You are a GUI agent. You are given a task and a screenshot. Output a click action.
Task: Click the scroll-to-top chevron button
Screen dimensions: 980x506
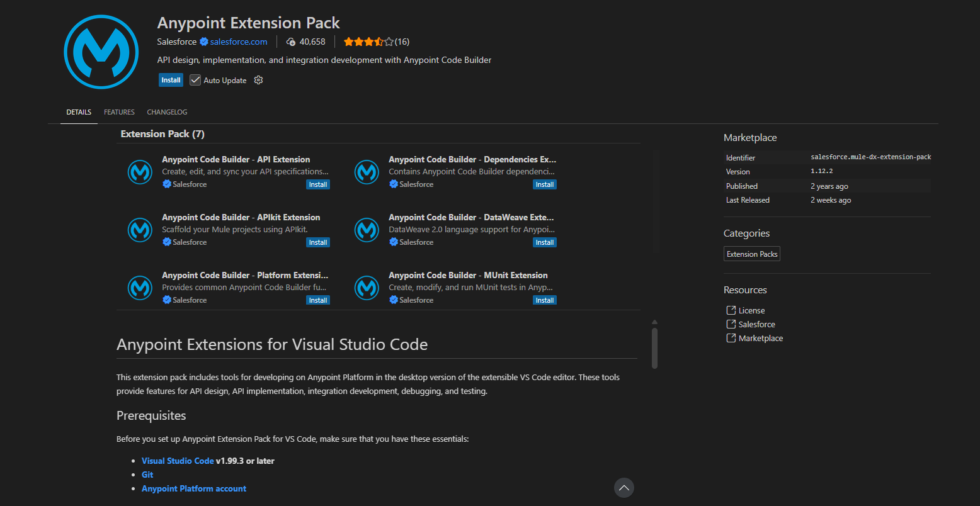tap(624, 488)
